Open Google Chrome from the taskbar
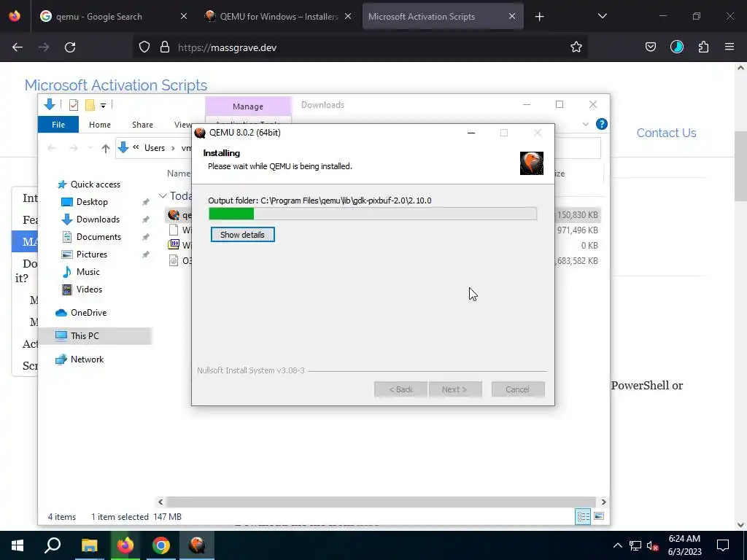The height and width of the screenshot is (560, 747). point(161,545)
